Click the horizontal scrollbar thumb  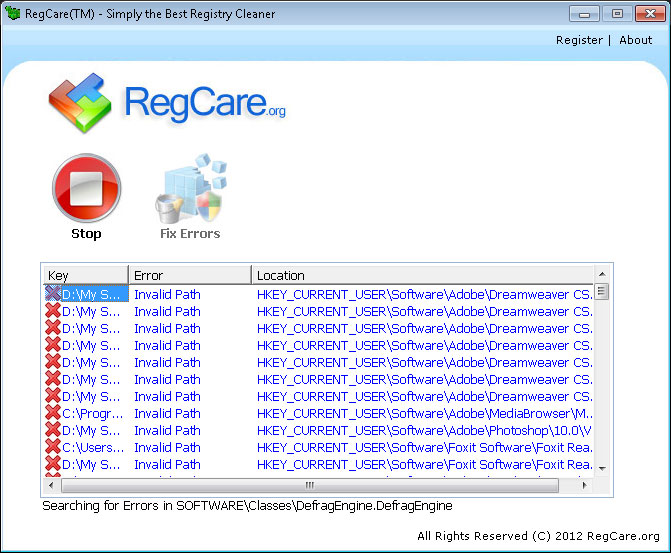pos(310,485)
